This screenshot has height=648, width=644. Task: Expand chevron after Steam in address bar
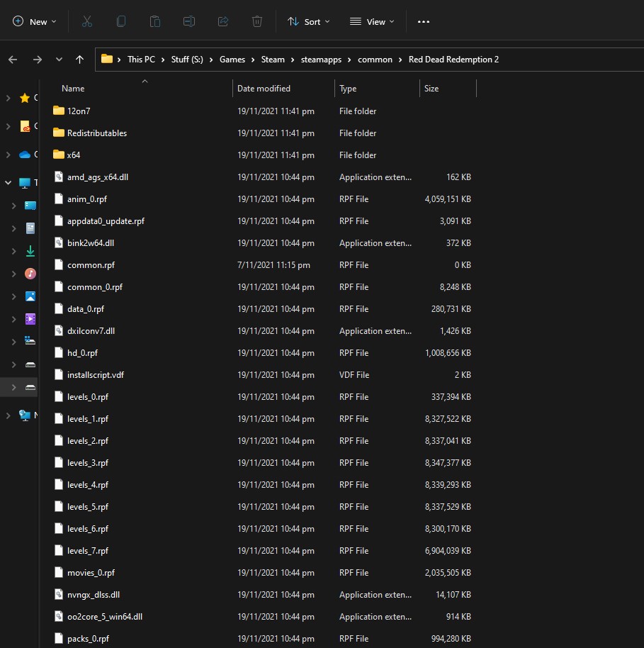pyautogui.click(x=293, y=60)
